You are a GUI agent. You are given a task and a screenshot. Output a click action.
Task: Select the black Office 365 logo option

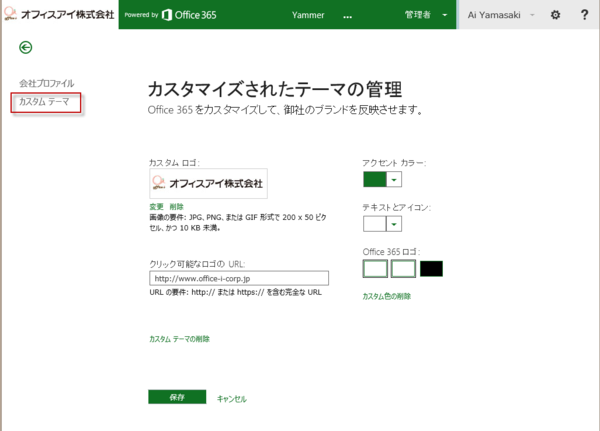coord(431,268)
